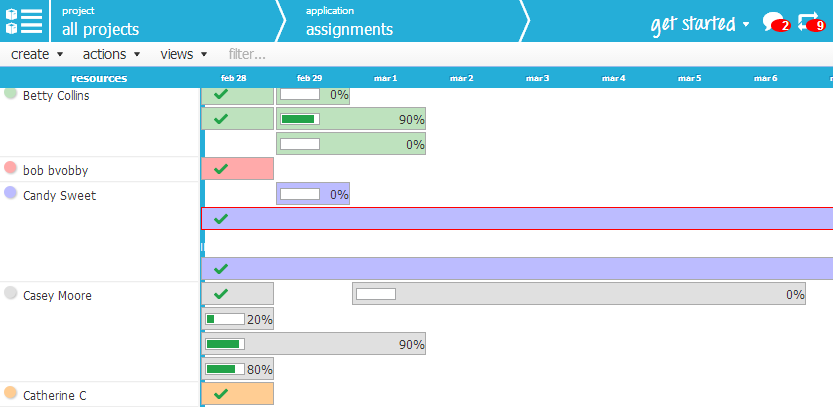Open Betty Collins' lowest 0% assignment bar

coord(351,143)
